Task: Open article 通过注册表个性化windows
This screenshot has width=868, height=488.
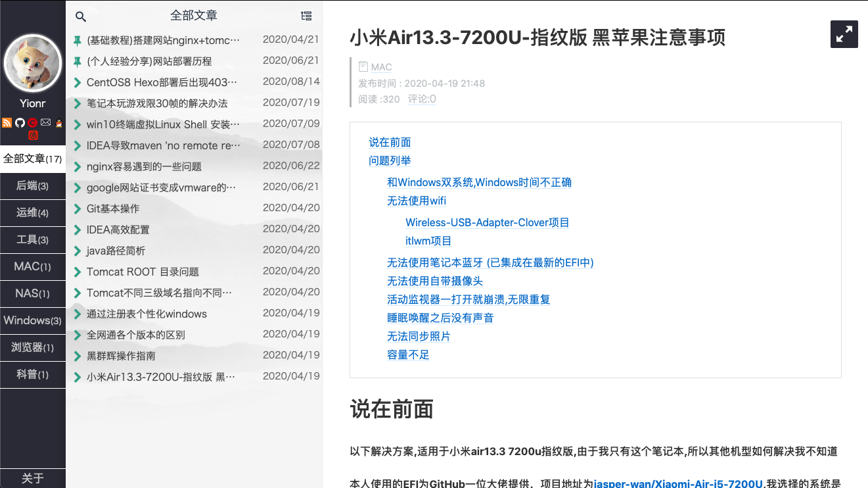Action: pos(147,314)
